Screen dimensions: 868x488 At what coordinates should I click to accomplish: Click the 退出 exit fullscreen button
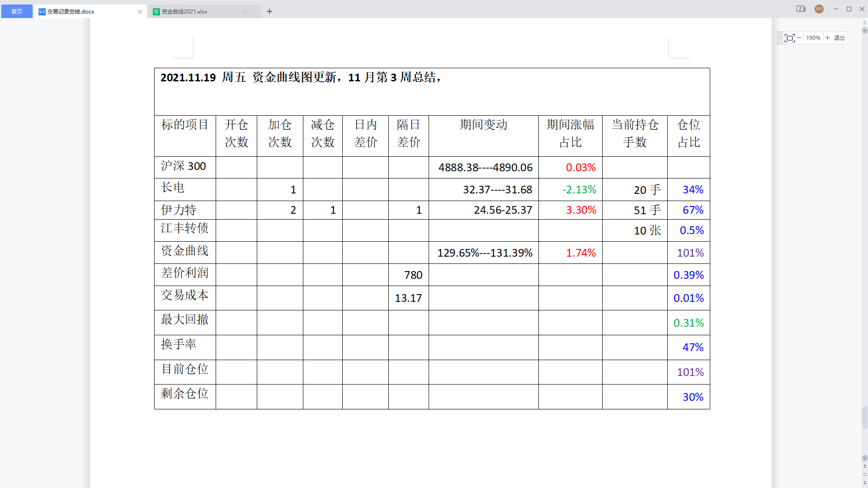[x=839, y=38]
